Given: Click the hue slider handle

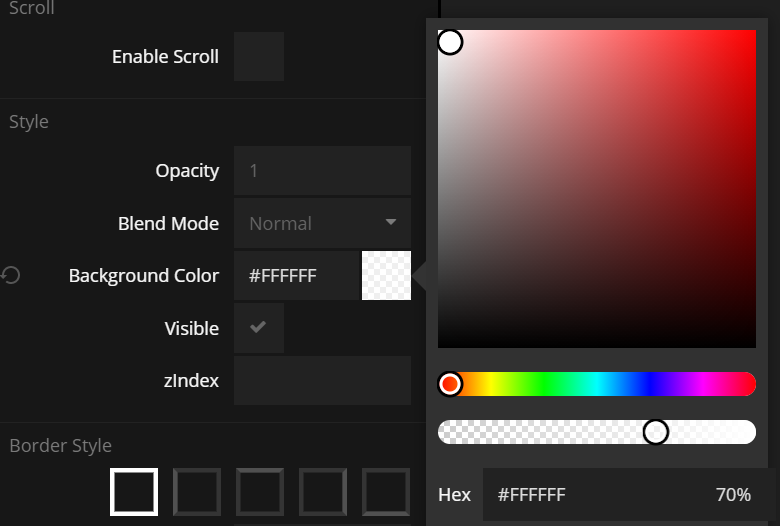Looking at the screenshot, I should pos(450,384).
